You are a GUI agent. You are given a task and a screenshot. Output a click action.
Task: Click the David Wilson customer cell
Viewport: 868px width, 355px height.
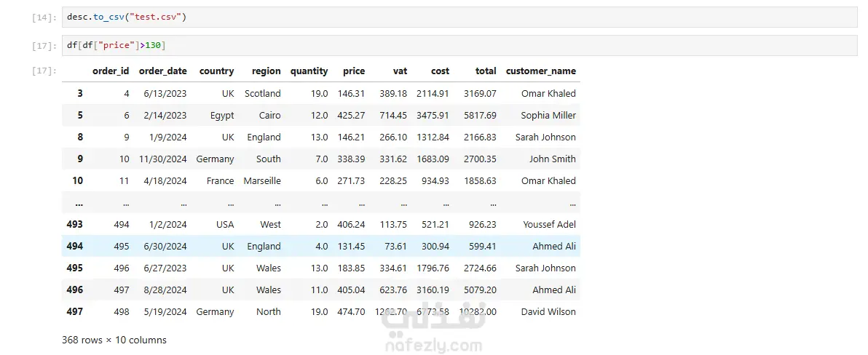coord(548,312)
